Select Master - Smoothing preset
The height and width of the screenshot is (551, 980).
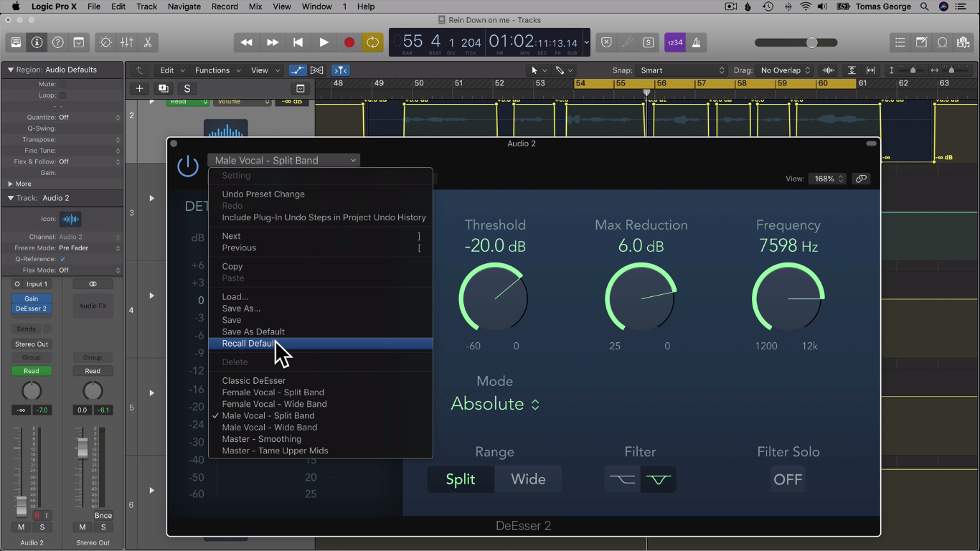point(321,439)
